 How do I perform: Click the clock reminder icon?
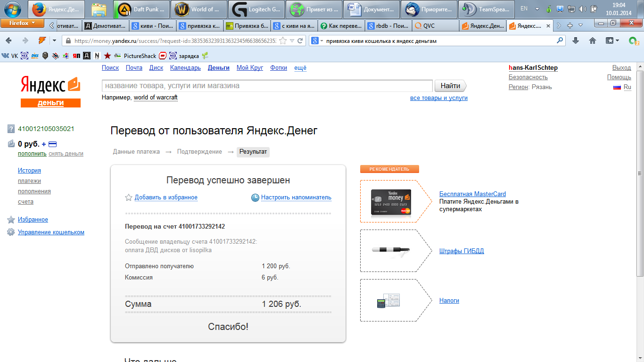255,197
